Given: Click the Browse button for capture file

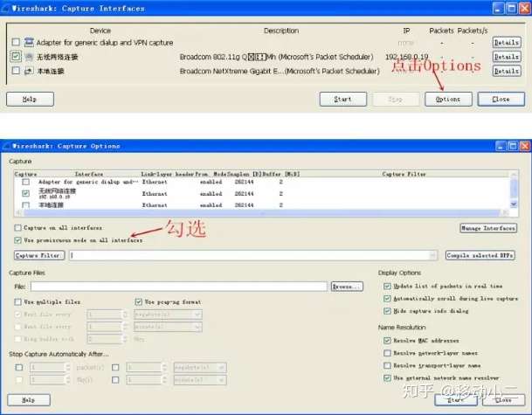Looking at the screenshot, I should pyautogui.click(x=347, y=287).
